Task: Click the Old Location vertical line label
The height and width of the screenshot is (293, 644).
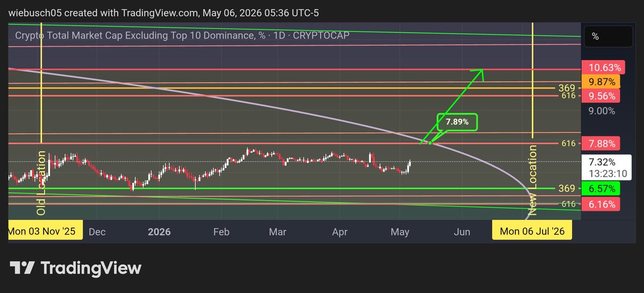Action: (x=41, y=183)
